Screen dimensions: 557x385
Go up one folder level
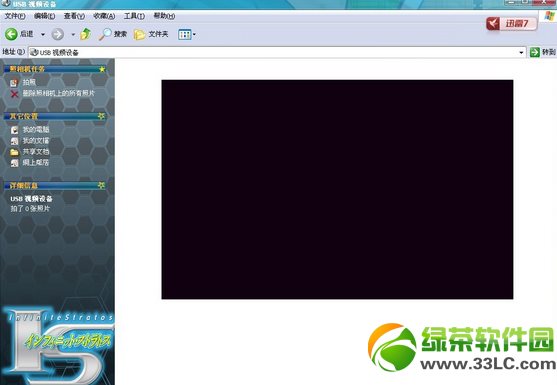[x=85, y=34]
